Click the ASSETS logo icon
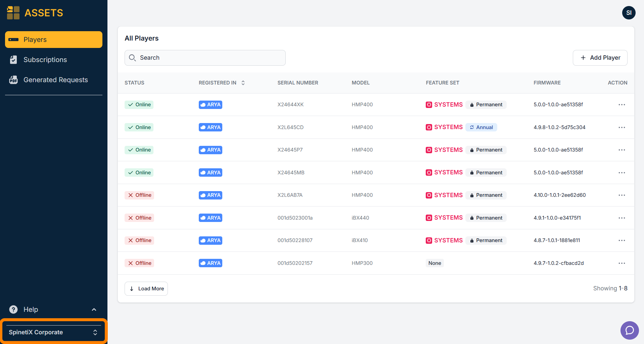The image size is (644, 344). click(x=13, y=13)
